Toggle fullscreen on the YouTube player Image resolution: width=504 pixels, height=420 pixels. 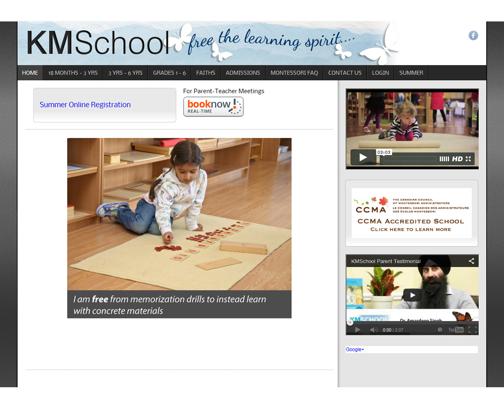pos(472,330)
